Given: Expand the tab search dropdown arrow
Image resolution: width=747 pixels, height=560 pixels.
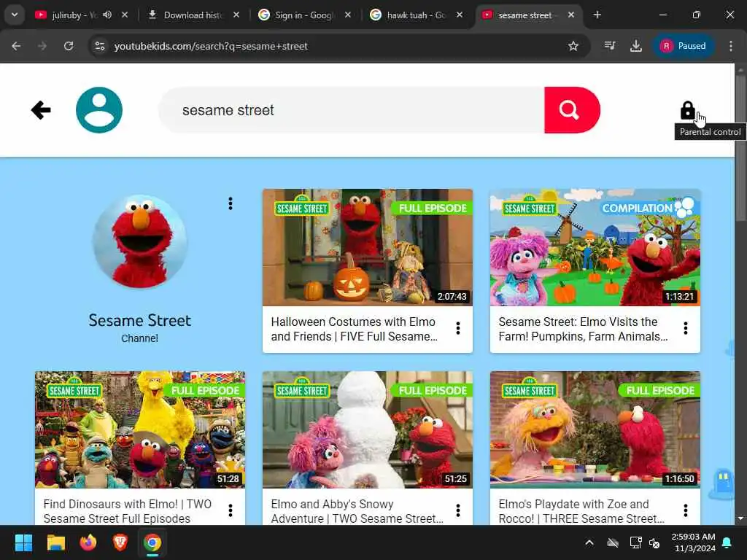Looking at the screenshot, I should click(15, 15).
